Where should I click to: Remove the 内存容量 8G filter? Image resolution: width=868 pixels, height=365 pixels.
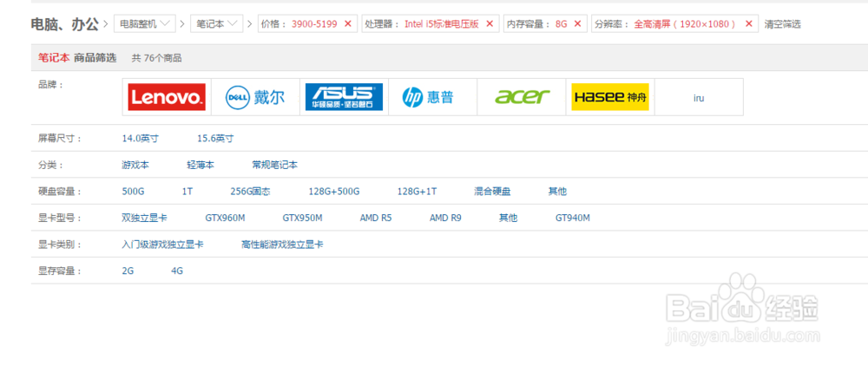(x=577, y=23)
